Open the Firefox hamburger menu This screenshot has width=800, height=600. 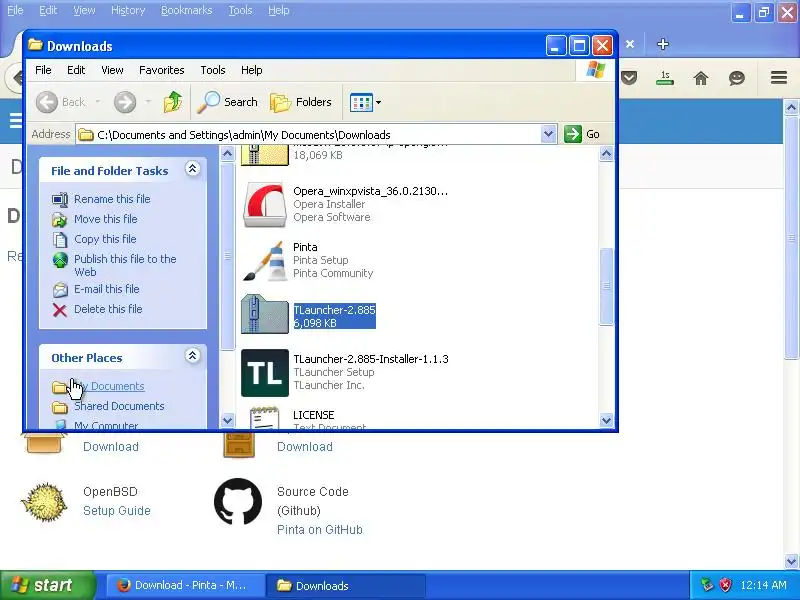779,78
